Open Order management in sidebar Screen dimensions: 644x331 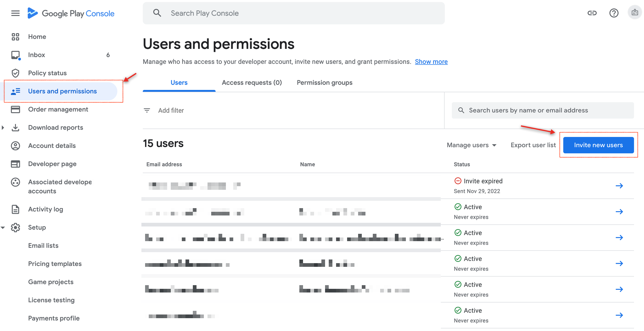pos(58,109)
